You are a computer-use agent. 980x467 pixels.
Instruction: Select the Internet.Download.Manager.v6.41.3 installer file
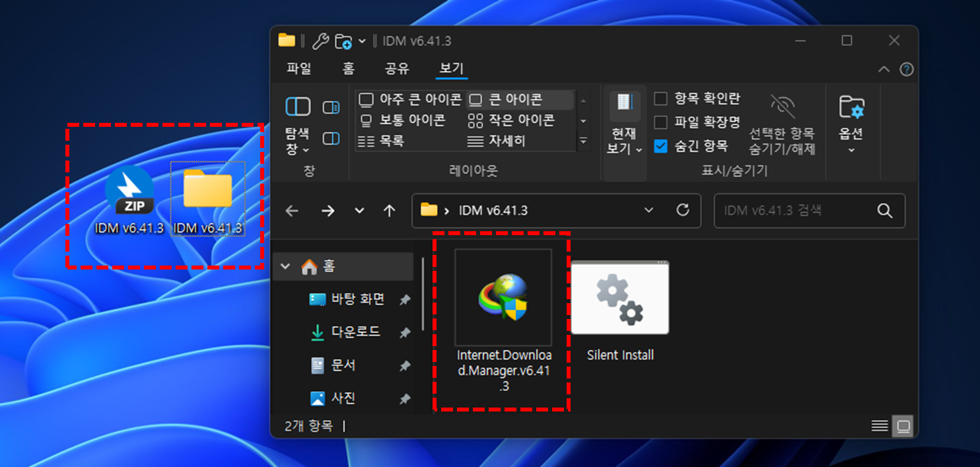tap(503, 321)
